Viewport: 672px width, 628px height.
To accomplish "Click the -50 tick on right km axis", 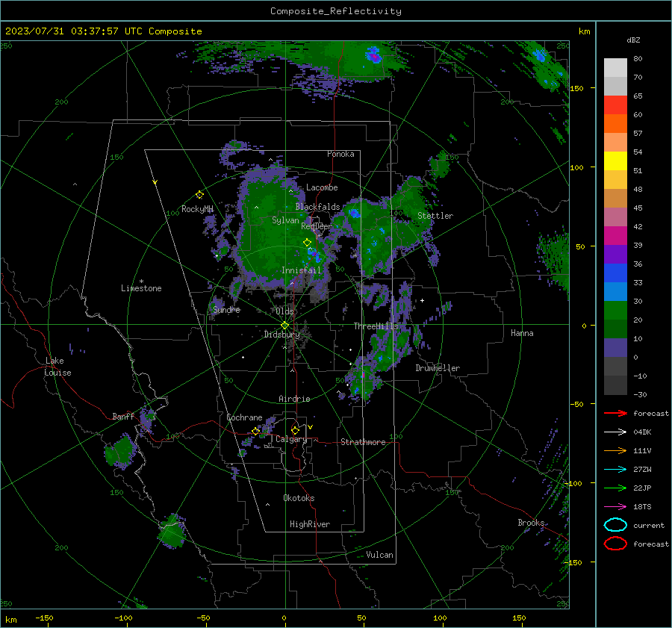I will pyautogui.click(x=577, y=404).
